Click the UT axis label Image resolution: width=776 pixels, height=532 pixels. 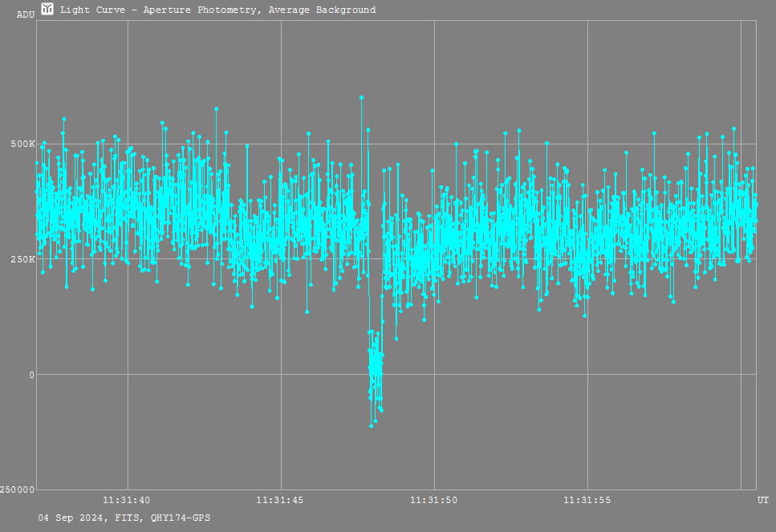click(x=762, y=501)
